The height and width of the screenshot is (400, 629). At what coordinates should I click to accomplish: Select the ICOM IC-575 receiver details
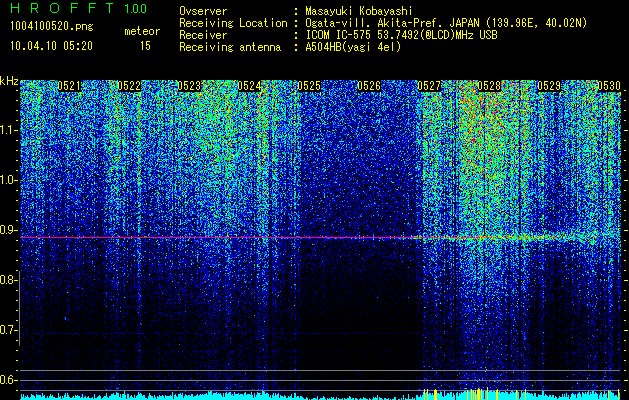coord(402,35)
